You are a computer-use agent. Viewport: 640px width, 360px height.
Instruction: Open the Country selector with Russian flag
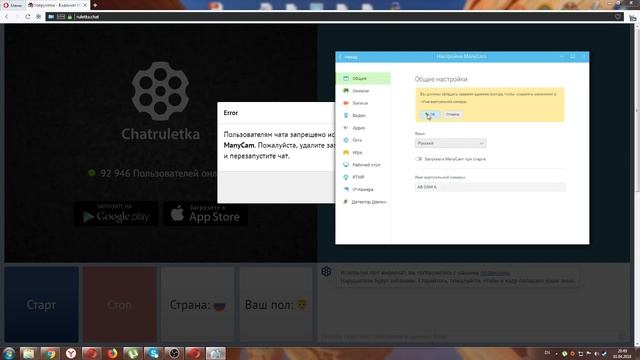pyautogui.click(x=198, y=304)
